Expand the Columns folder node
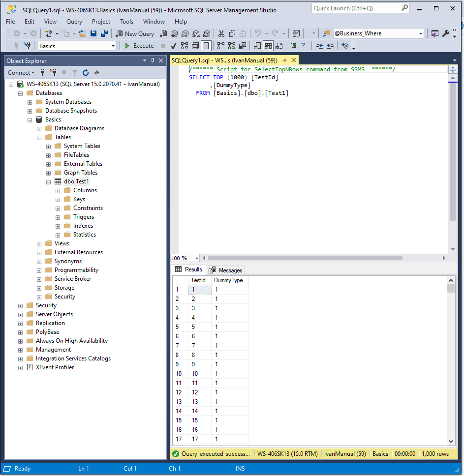464x476 pixels. [58, 191]
